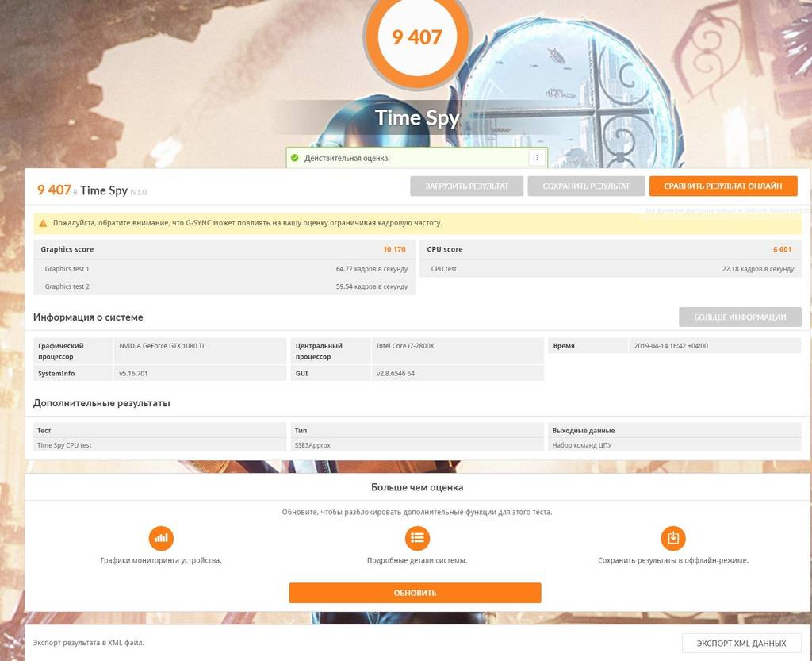Select the Graphics test 2 row
This screenshot has width=812, height=661.
(224, 286)
